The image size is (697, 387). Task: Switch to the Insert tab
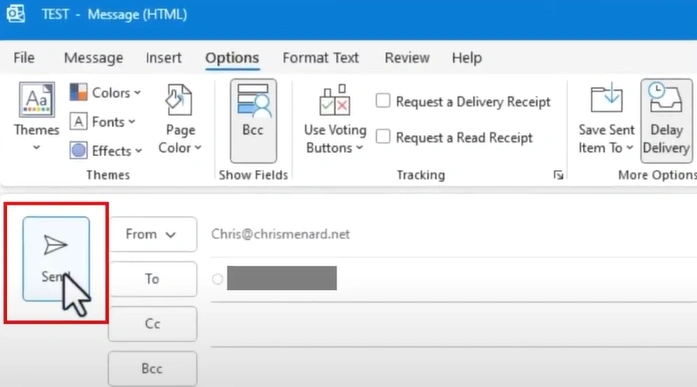[x=164, y=58]
